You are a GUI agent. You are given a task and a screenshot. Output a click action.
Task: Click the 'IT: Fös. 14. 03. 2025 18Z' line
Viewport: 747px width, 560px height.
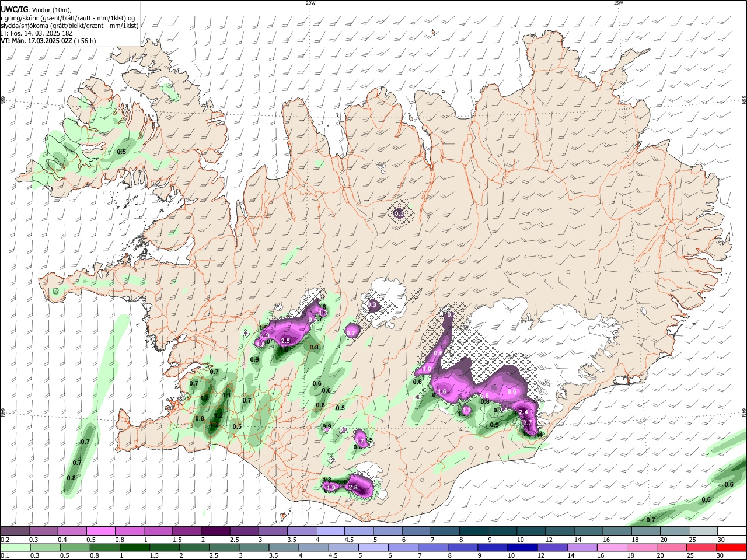pyautogui.click(x=37, y=33)
